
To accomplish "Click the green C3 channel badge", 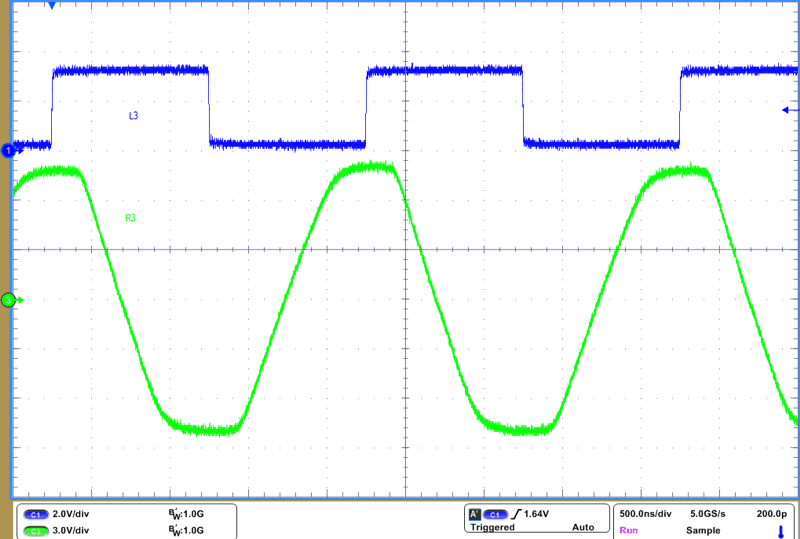I will 34,530.
